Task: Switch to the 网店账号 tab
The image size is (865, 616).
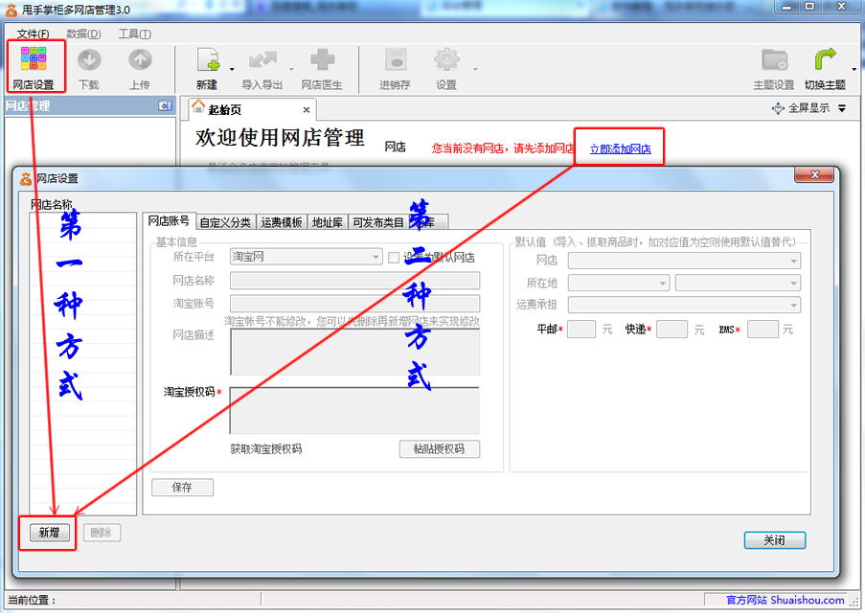Action: coord(169,221)
